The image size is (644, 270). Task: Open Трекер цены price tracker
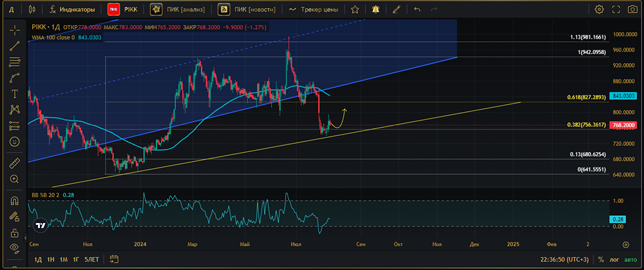coord(314,9)
